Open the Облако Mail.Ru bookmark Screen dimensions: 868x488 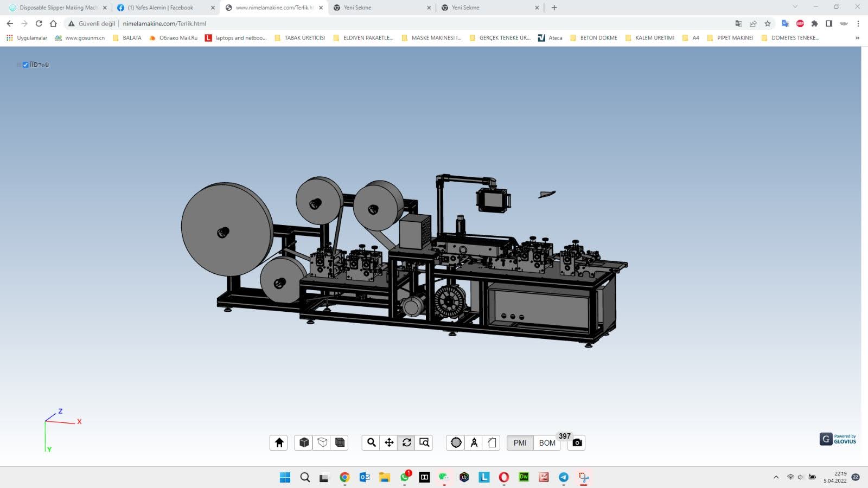click(174, 38)
